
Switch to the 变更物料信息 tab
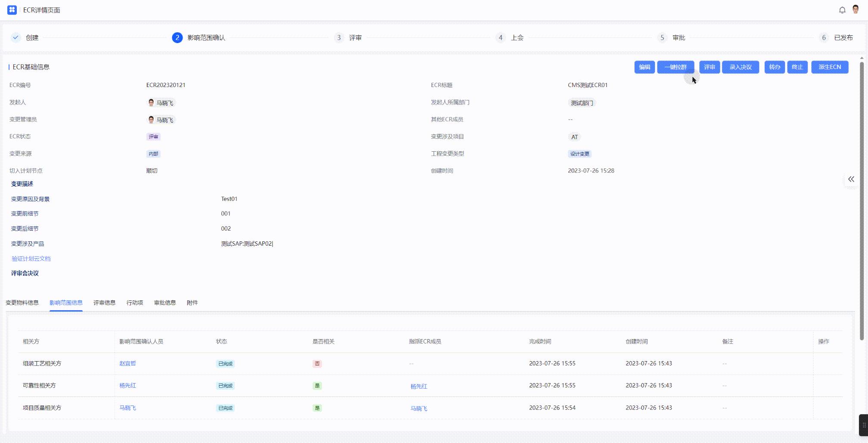click(x=22, y=303)
